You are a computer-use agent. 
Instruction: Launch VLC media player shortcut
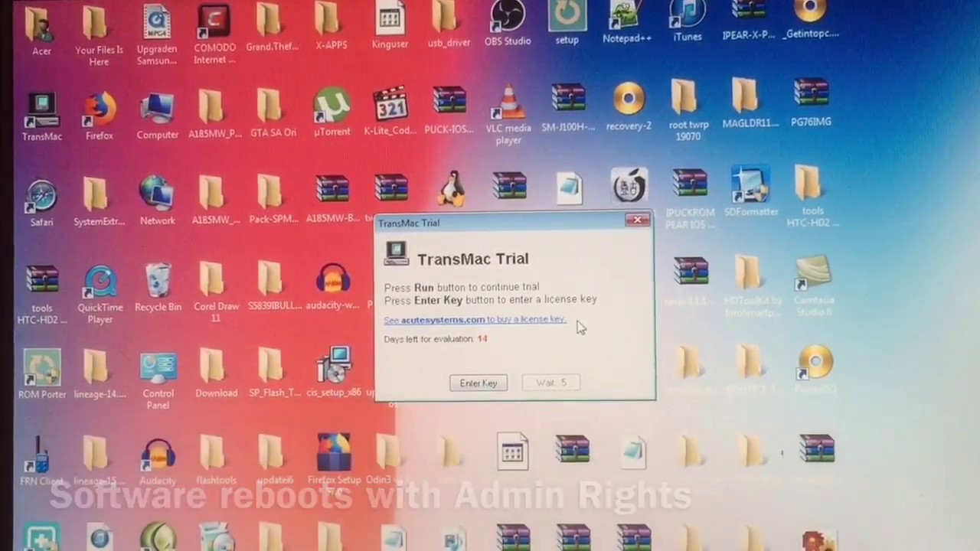(x=508, y=115)
